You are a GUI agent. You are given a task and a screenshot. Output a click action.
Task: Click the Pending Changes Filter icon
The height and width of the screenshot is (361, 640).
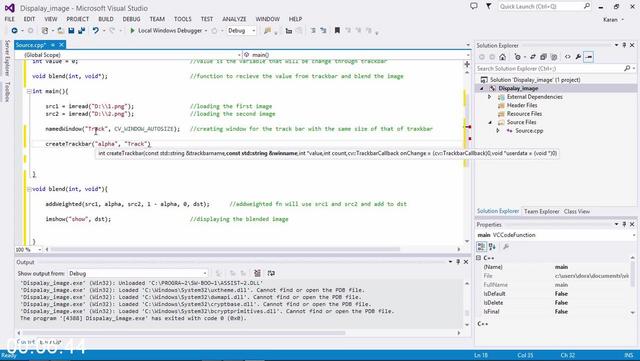[x=518, y=57]
